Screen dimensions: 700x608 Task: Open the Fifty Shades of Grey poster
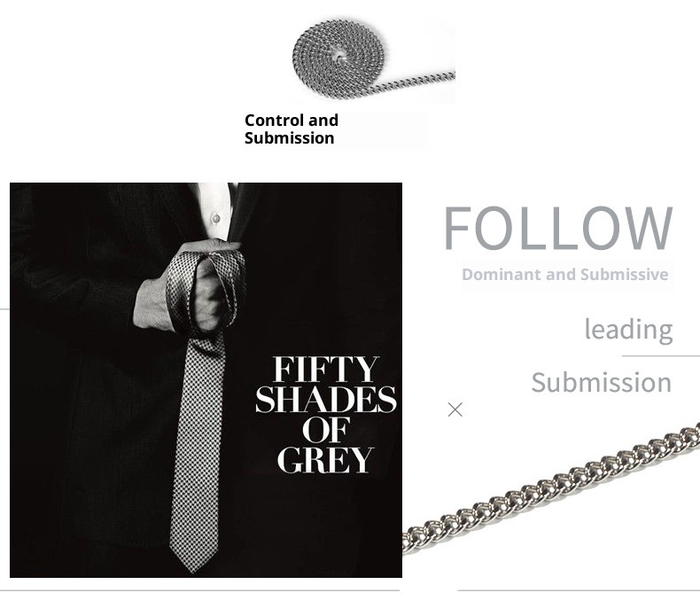(206, 380)
